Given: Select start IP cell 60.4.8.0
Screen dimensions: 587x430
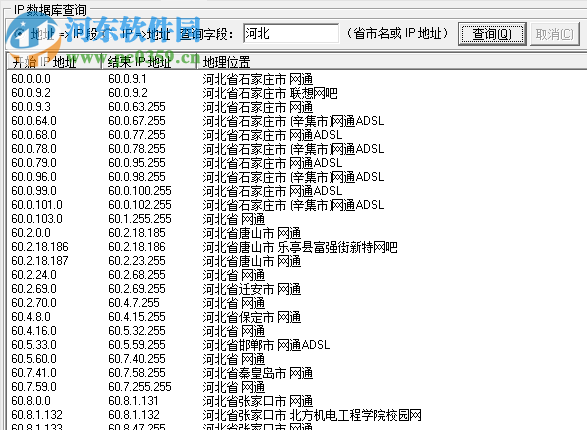Looking at the screenshot, I should [31, 317].
